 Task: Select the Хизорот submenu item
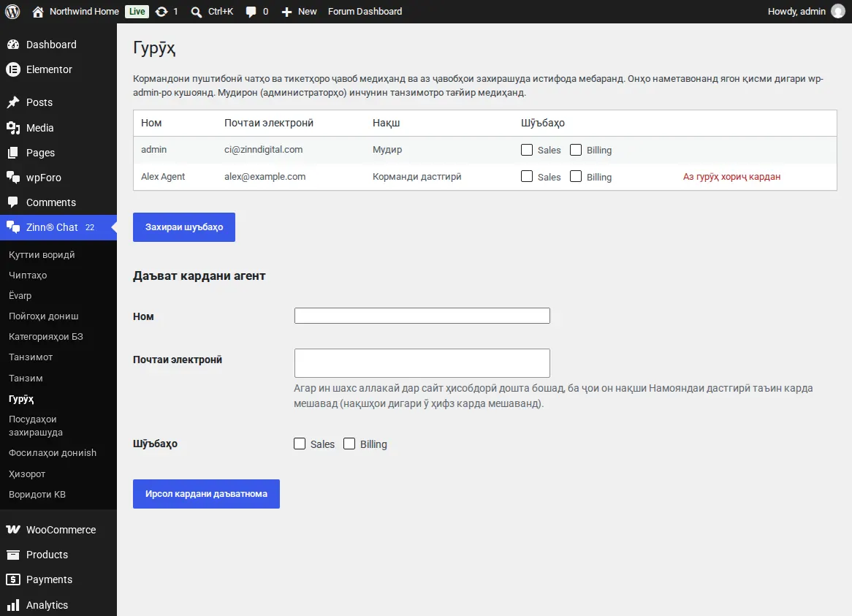[x=26, y=474]
